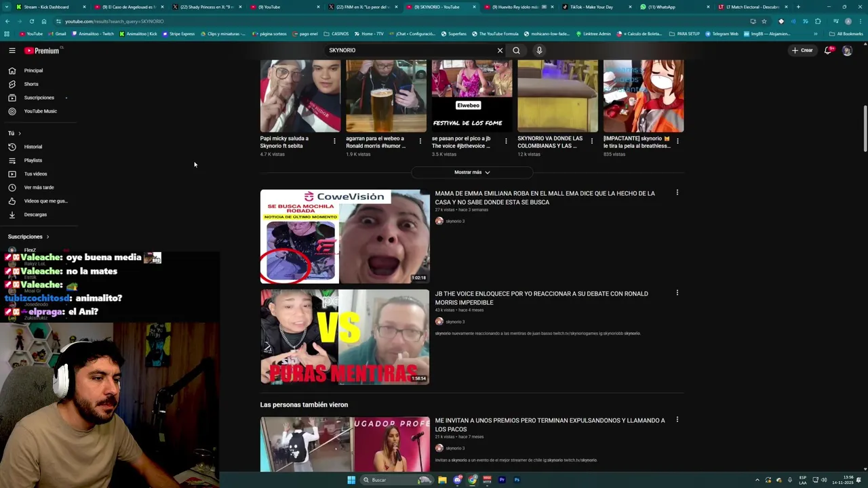
Task: Open Playlists from sidebar
Action: [33, 161]
